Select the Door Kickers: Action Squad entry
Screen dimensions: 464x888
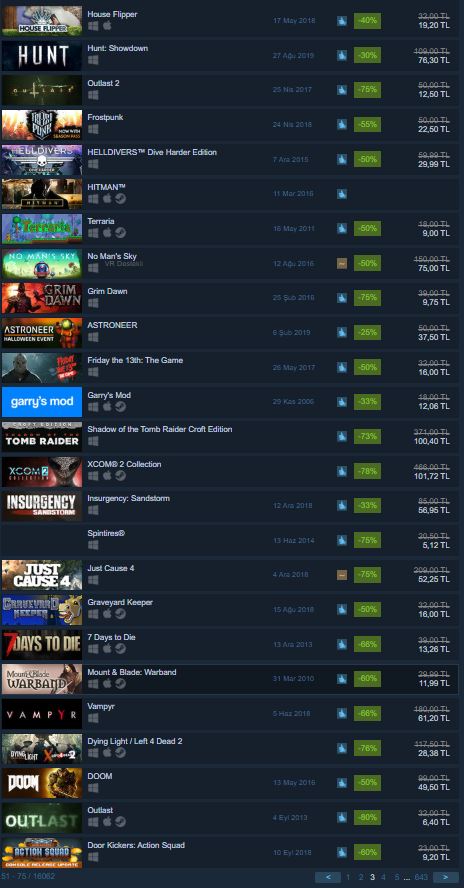229,853
